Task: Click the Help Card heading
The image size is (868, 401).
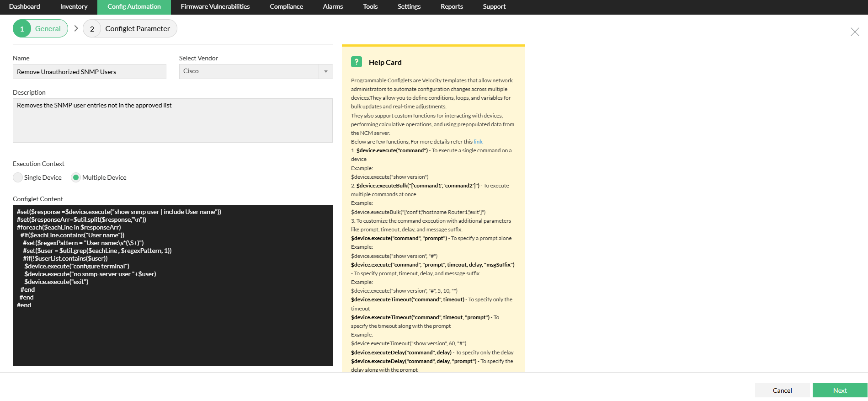Action: point(385,63)
